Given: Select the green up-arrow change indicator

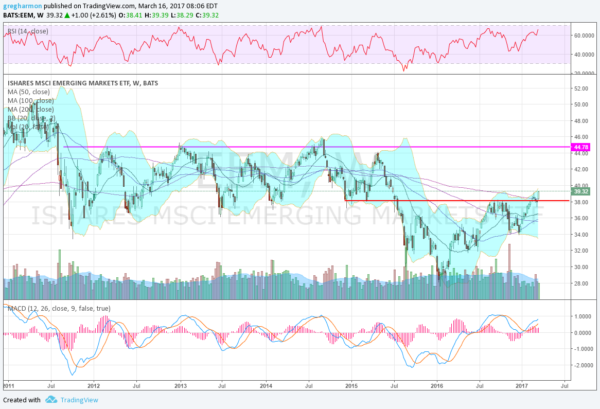Looking at the screenshot, I should [67, 15].
